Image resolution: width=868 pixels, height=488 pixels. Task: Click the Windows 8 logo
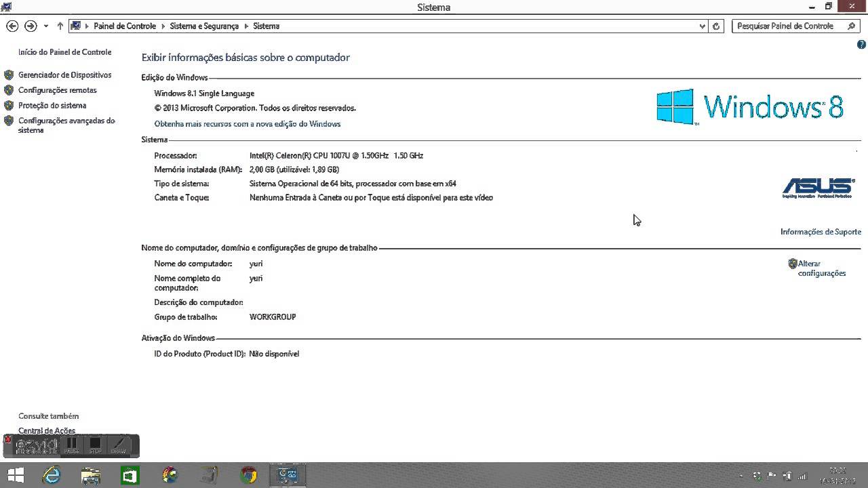click(750, 107)
